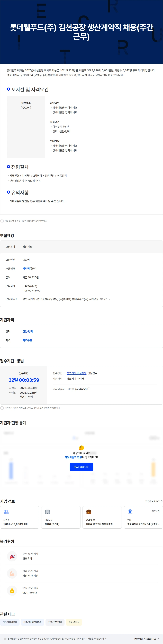The height and width of the screenshot is (644, 163).
Task: Click the 보상·수당·지원 money bag icon
Action: tap(12, 591)
